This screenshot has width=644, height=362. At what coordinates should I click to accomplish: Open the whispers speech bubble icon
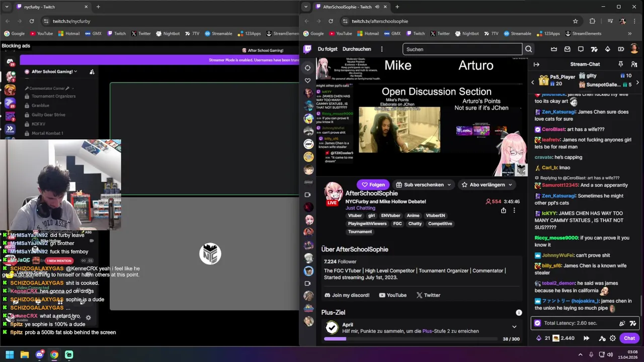[x=581, y=49]
